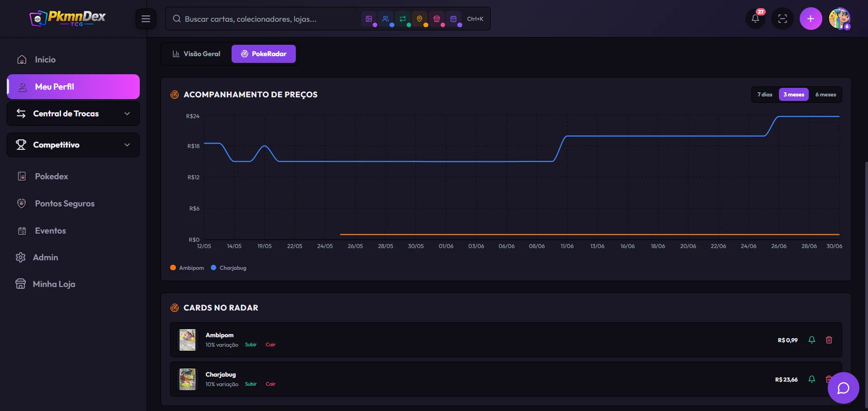Set price alert bell for Charjabug

811,379
